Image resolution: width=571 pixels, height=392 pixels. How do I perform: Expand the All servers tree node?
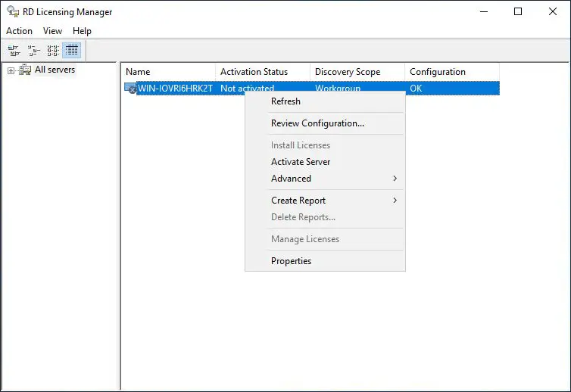[11, 70]
